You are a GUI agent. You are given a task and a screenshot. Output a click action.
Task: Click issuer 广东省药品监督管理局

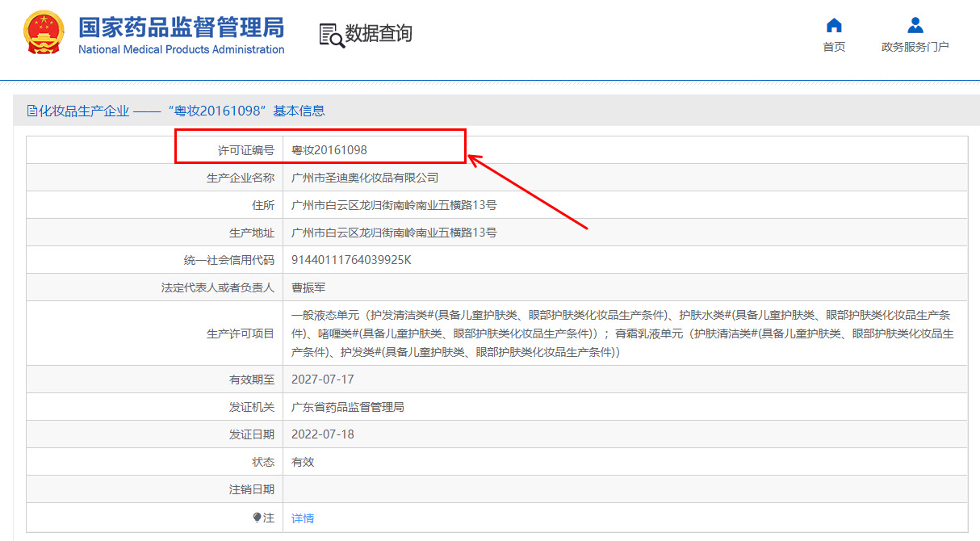point(348,407)
